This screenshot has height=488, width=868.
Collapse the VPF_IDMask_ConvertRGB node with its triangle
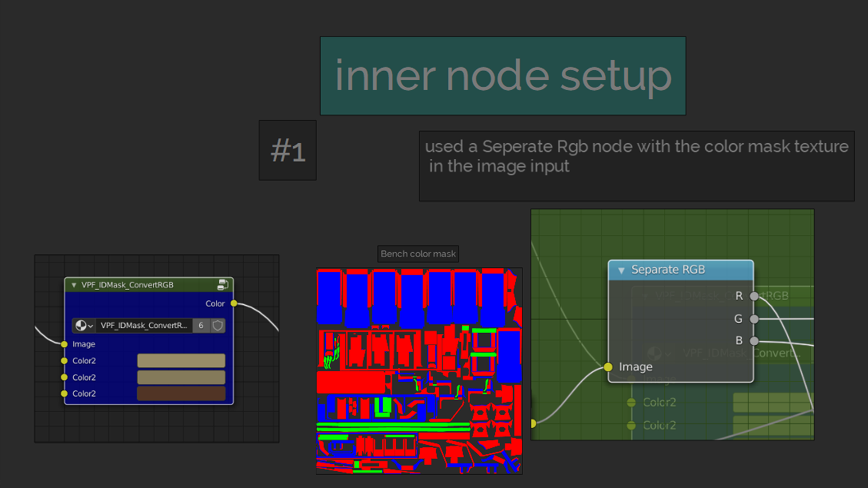tap(73, 285)
